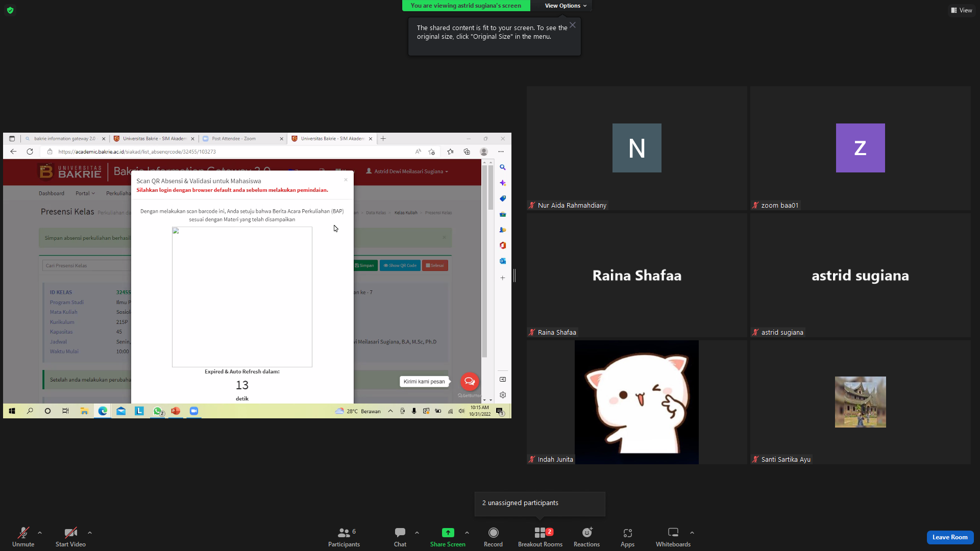Open the Windows Start menu
This screenshot has height=551, width=980.
click(x=12, y=411)
